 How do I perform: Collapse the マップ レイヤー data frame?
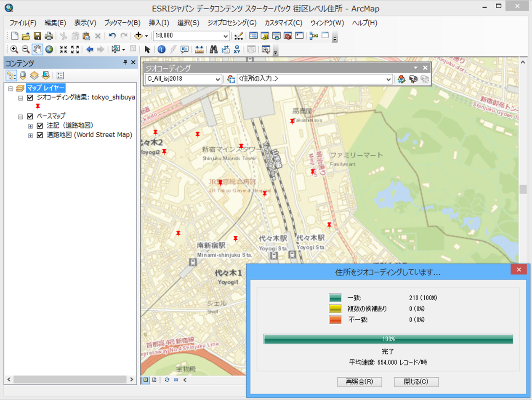11,88
